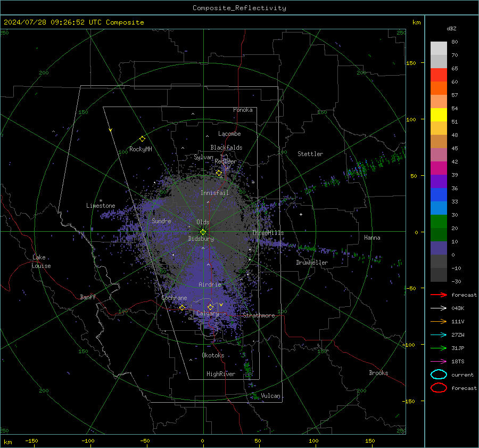Screen dimensions: 479x448
Task: Click the Okotoks town label
Action: pyautogui.click(x=213, y=355)
